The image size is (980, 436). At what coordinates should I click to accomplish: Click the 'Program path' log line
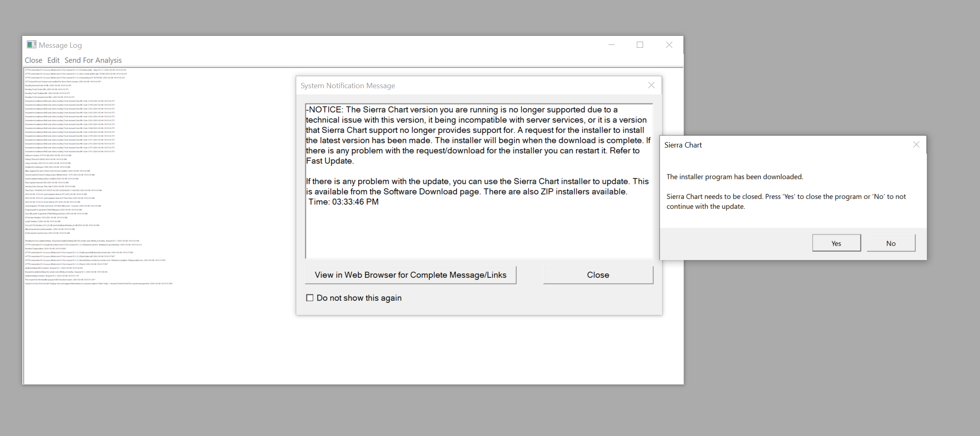54,210
